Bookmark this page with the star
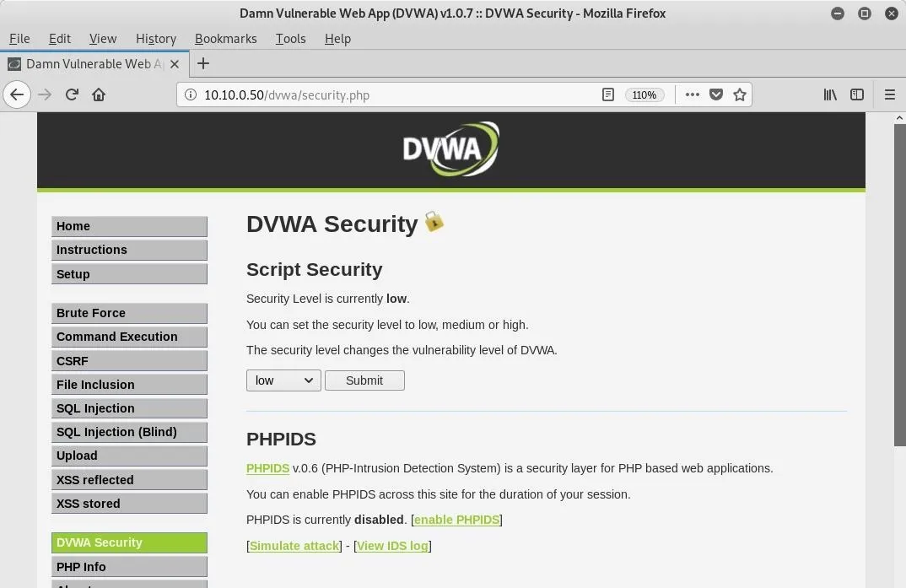Viewport: 906px width, 588px height. pyautogui.click(x=740, y=94)
